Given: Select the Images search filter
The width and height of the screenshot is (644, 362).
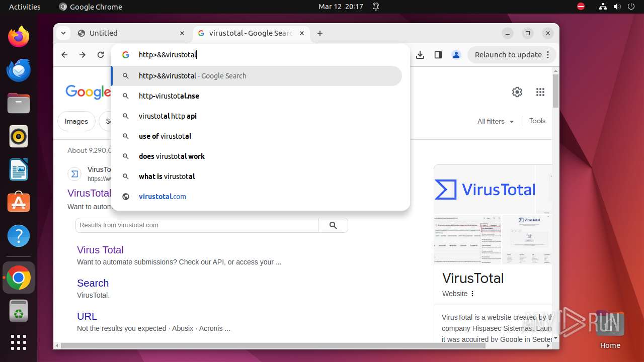Looking at the screenshot, I should pyautogui.click(x=76, y=121).
